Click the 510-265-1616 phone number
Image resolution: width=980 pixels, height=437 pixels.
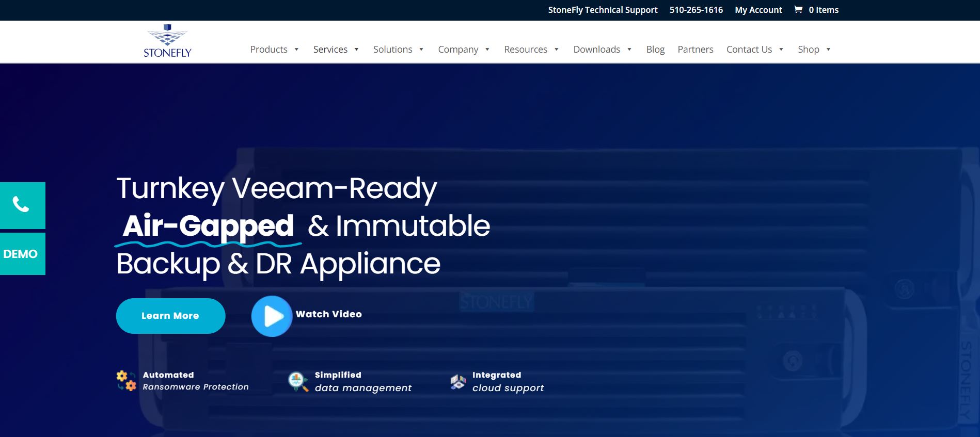pos(696,10)
